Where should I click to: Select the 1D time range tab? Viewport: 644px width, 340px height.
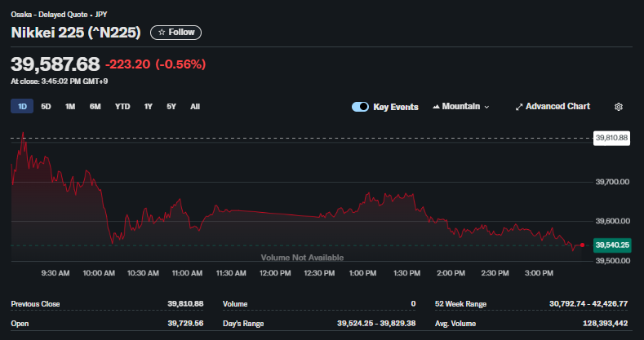[22, 107]
